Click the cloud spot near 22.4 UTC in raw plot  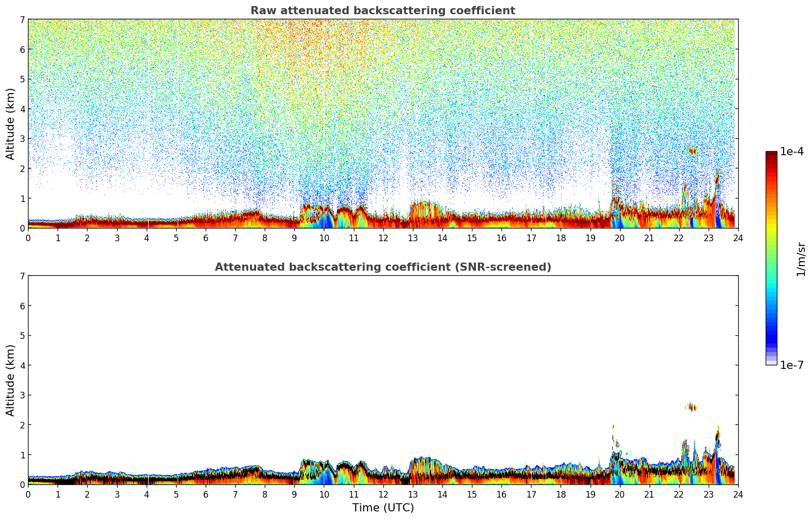(x=692, y=151)
